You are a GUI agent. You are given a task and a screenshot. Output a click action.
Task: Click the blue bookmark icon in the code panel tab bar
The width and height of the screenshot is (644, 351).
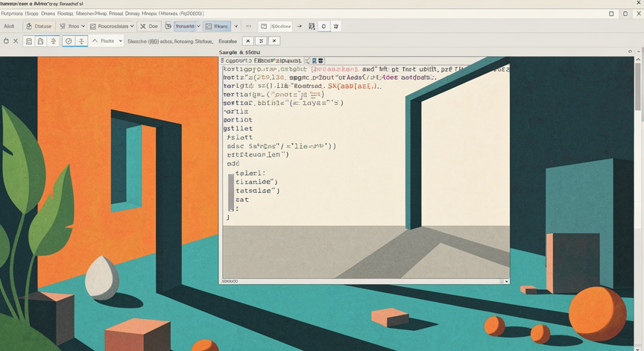point(315,61)
